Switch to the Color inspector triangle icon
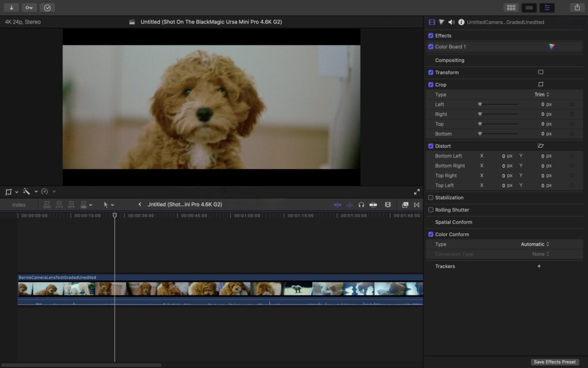Viewport: 588px width, 368px height. [442, 22]
